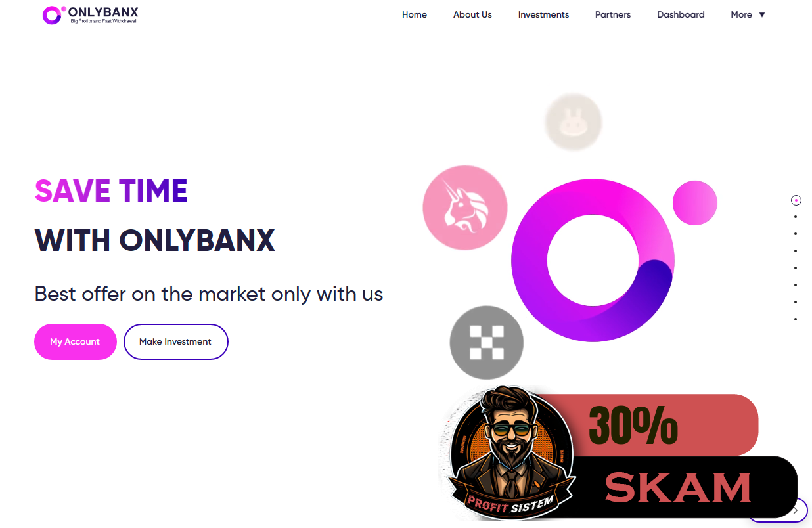This screenshot has height=528, width=812.
Task: Click the gray OKX checker coin icon
Action: (487, 343)
